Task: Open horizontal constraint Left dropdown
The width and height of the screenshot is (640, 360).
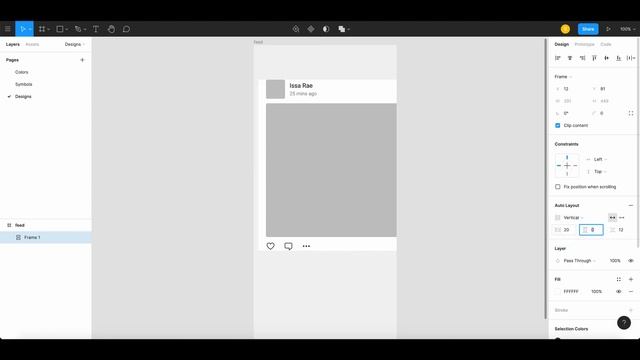Action: click(x=600, y=159)
